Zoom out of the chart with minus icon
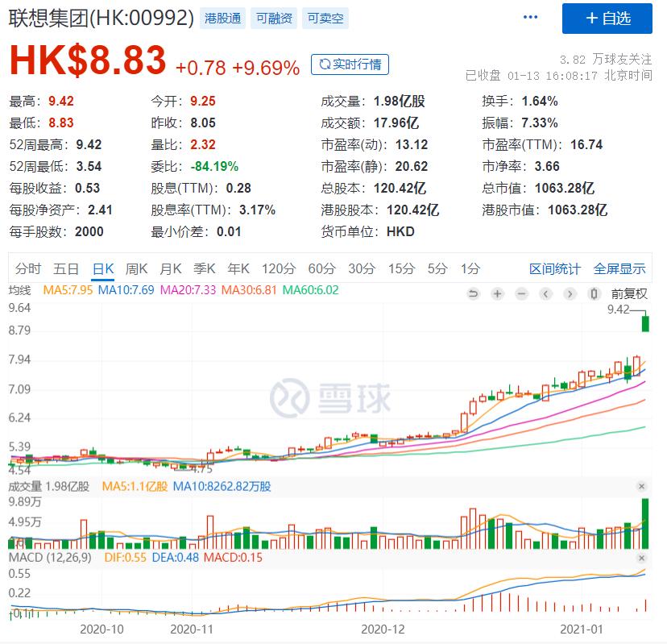The height and width of the screenshot is (644, 667). [x=520, y=294]
